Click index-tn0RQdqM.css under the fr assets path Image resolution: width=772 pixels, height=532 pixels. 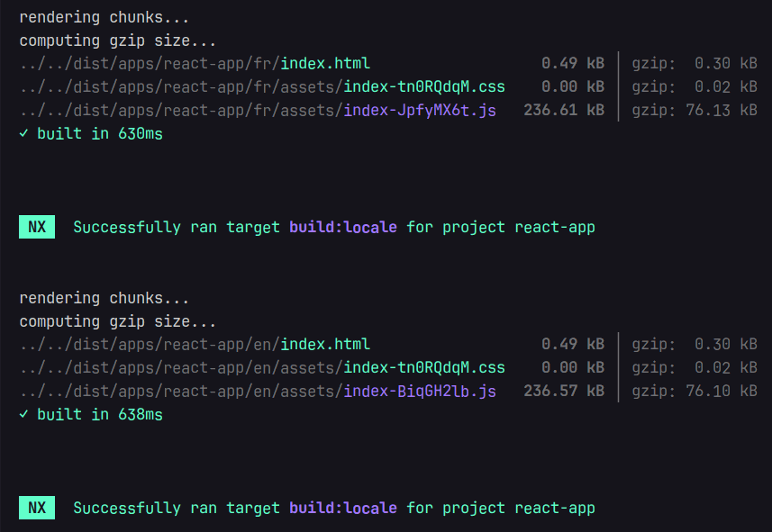click(x=423, y=86)
